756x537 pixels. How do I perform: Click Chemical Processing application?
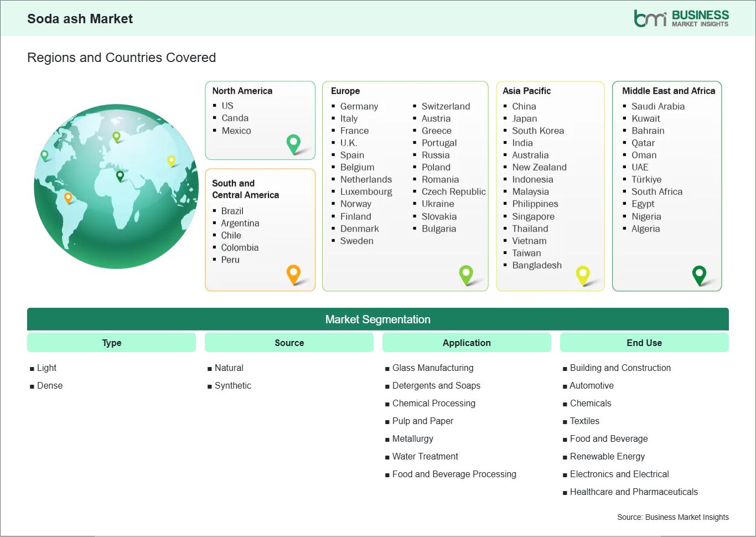[434, 403]
